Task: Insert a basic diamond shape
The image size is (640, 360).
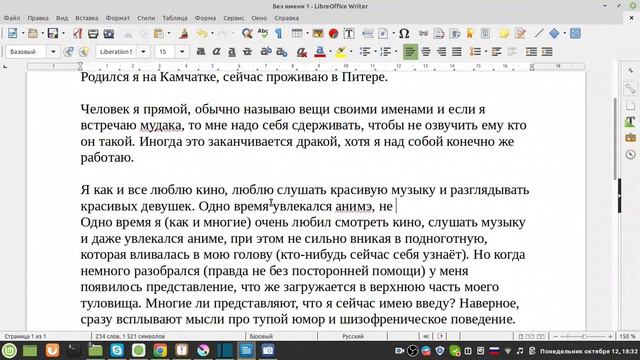Action: (x=554, y=33)
